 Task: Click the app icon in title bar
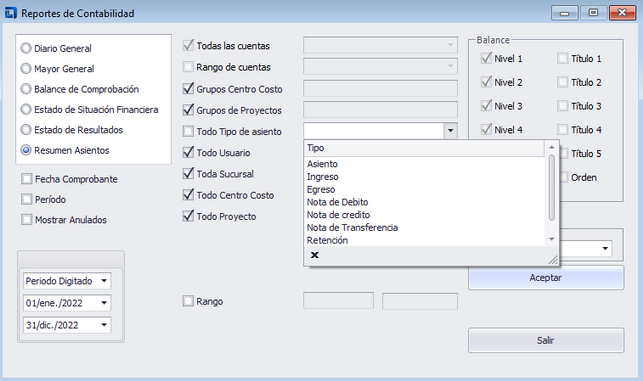(x=11, y=13)
